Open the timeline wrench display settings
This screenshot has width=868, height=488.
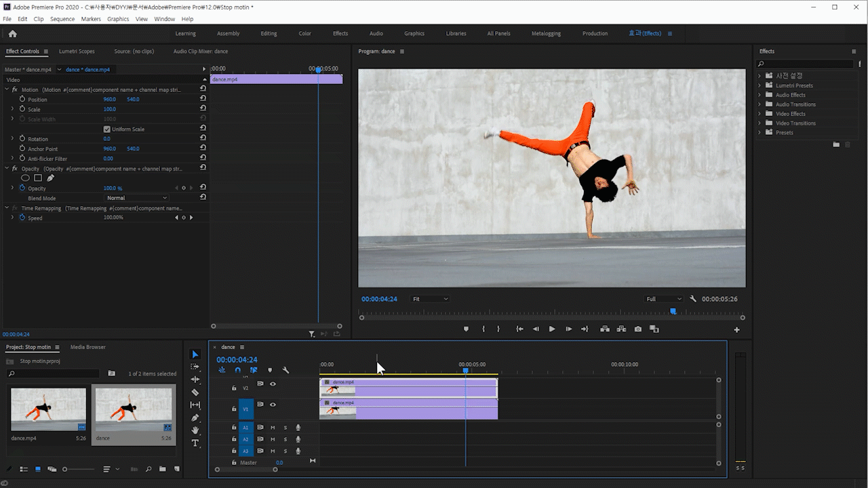tap(285, 370)
